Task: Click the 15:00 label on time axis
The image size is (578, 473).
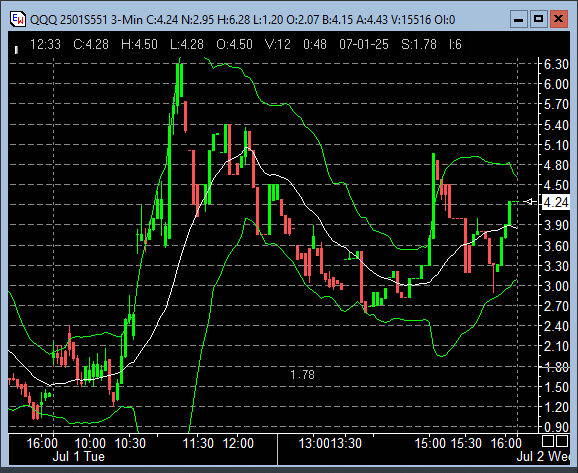Action: 430,443
